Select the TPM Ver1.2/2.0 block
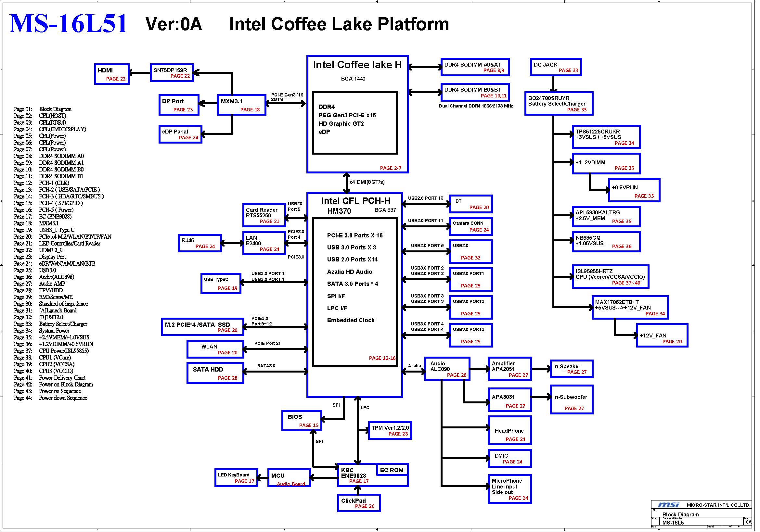This screenshot has height=532, width=760. click(x=390, y=430)
